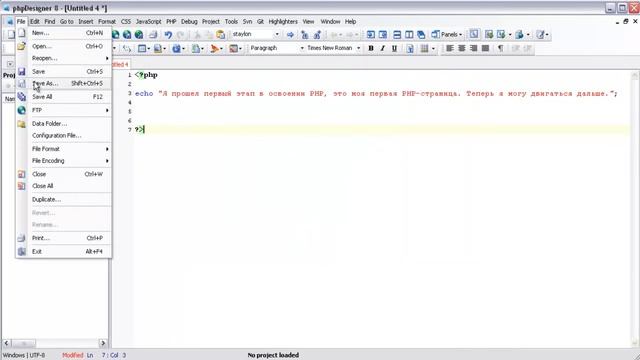Open the Project menu
Screen dimensions: 640x360
211,22
